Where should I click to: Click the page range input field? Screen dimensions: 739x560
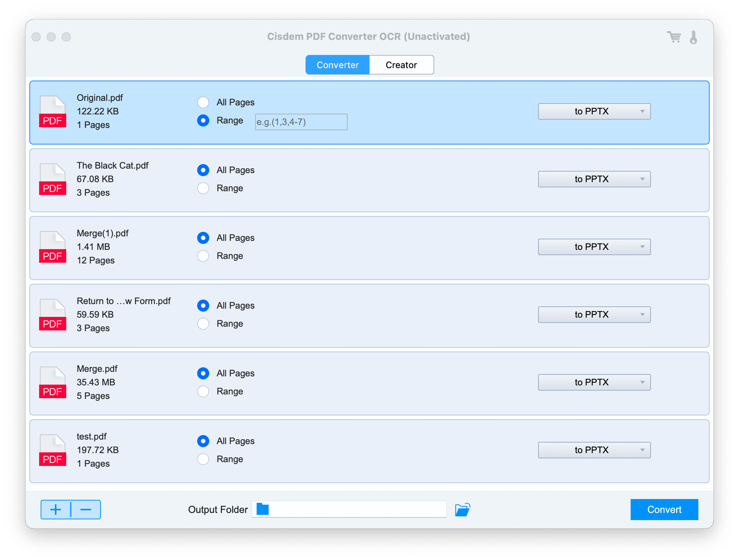tap(301, 122)
